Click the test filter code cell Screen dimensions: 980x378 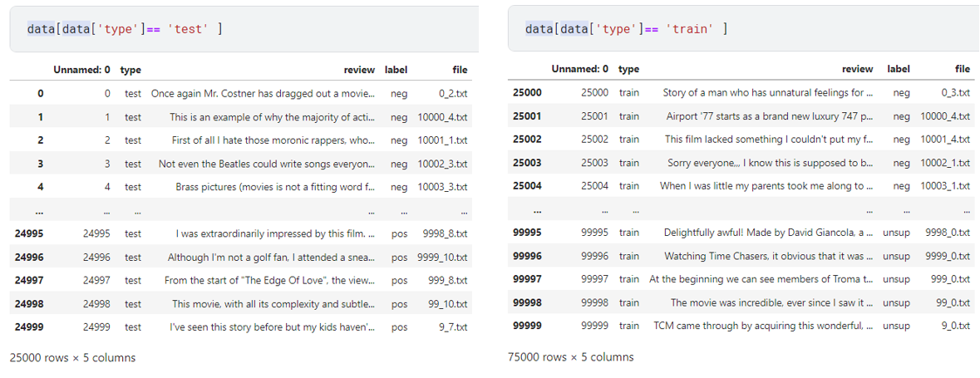pos(244,29)
